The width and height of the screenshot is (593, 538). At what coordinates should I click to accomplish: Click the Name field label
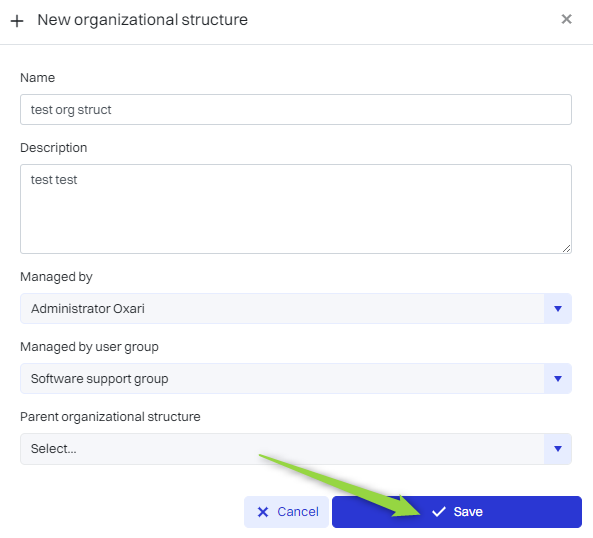point(37,78)
